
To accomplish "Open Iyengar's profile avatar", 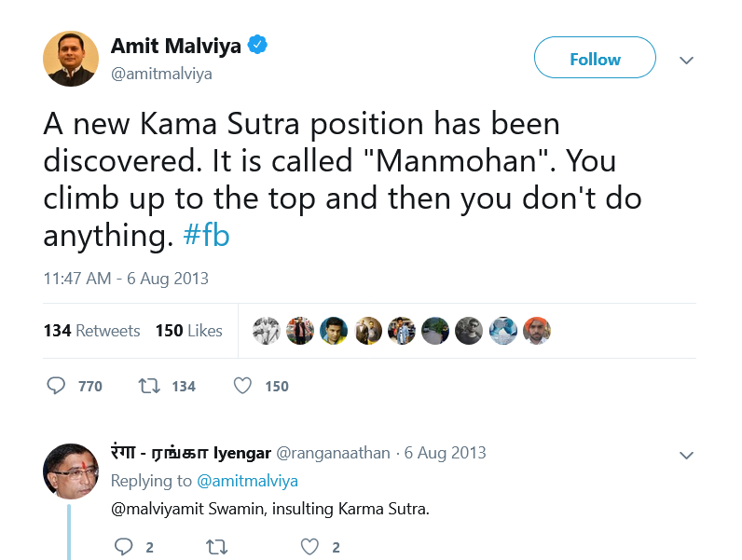I will pyautogui.click(x=71, y=471).
